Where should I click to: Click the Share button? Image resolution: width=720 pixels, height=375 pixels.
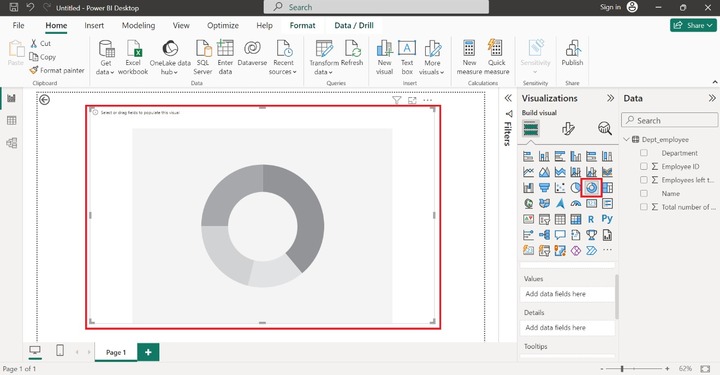[x=693, y=25]
